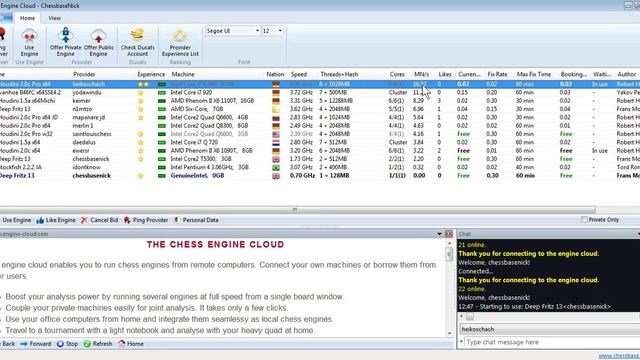Sort by the Cores column header

[397, 74]
